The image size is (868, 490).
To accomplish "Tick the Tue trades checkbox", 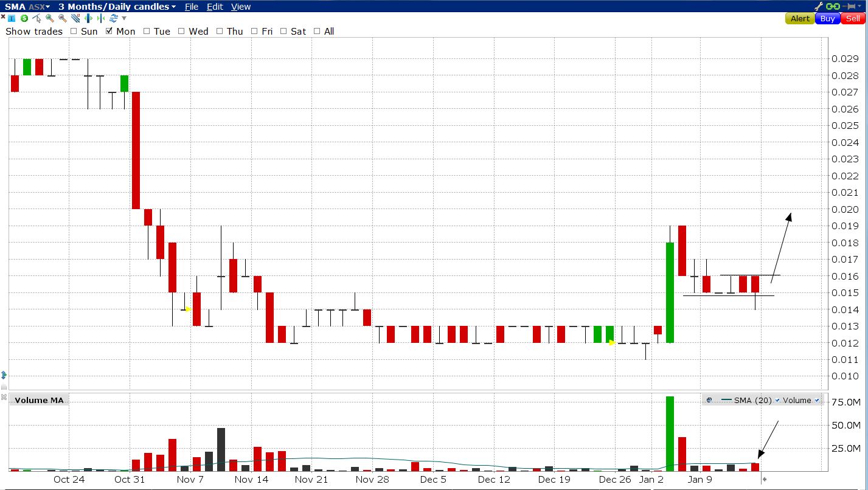I will coord(147,31).
